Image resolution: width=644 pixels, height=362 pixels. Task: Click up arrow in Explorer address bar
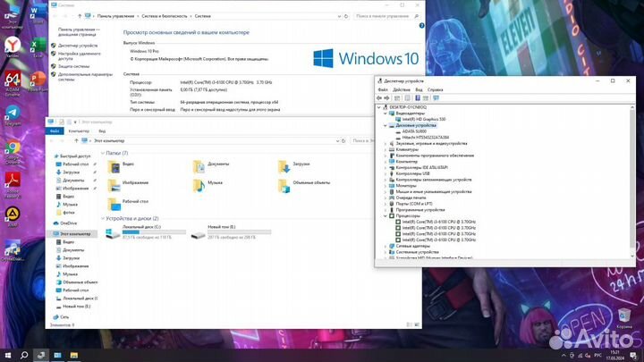76,141
